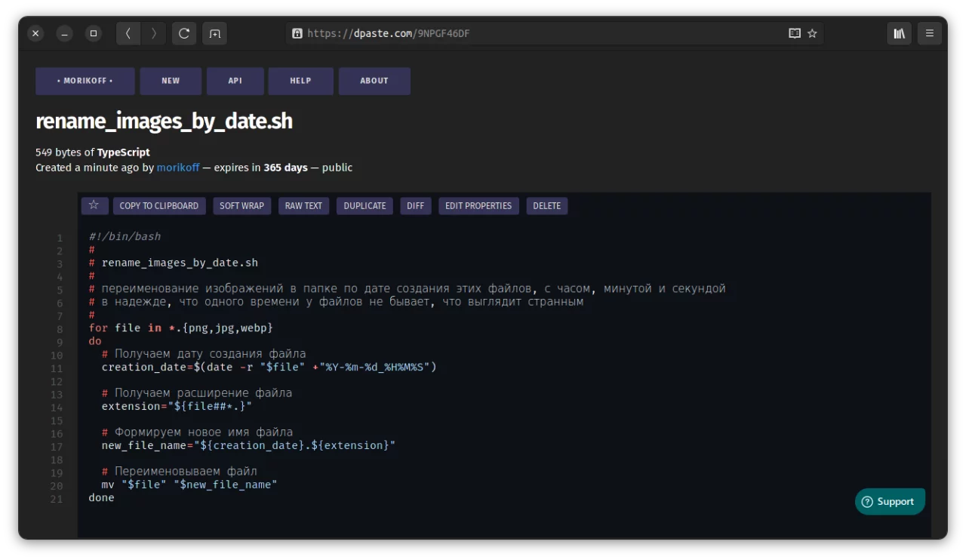Reload the dpaste page
Viewport: 966px width, 560px height.
[x=184, y=33]
